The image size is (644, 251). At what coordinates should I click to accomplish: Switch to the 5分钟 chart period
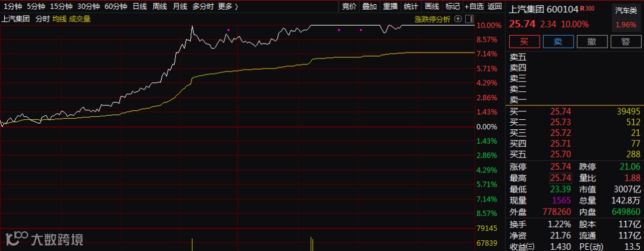[36, 6]
